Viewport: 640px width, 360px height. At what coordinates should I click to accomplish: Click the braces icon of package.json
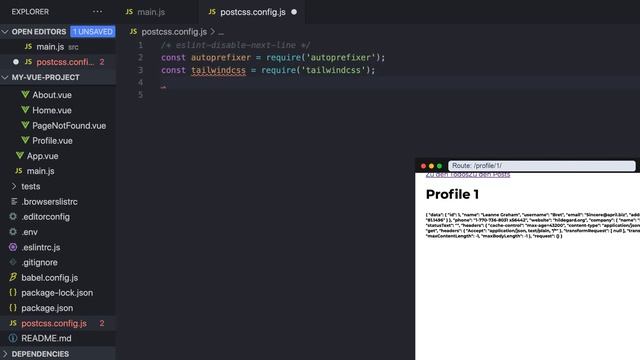13,308
